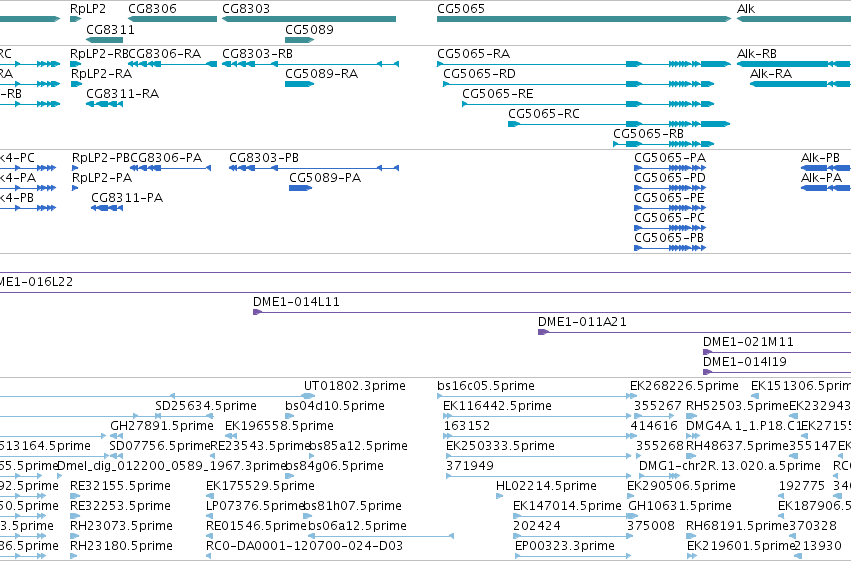This screenshot has height=561, width=851.
Task: Select the CG8303-RB transcript label
Action: click(x=257, y=54)
